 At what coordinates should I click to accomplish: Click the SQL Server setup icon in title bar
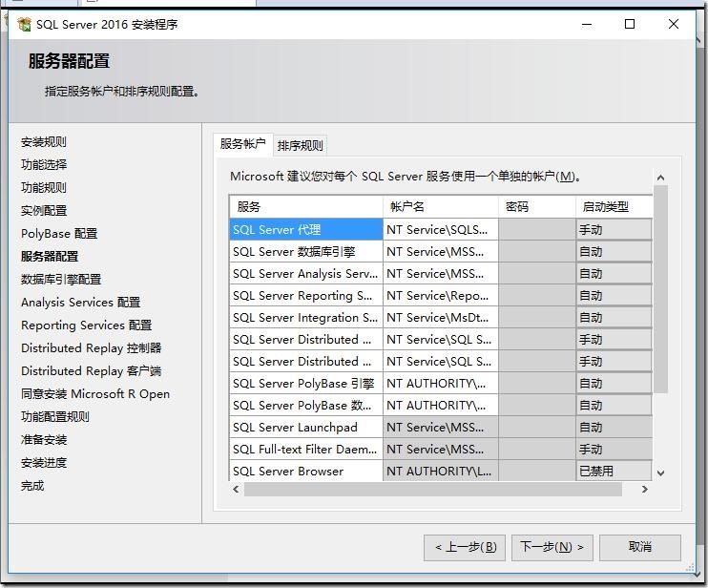(x=25, y=24)
